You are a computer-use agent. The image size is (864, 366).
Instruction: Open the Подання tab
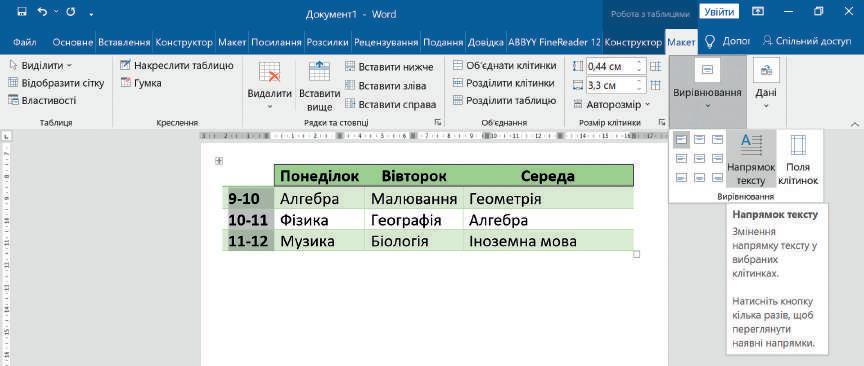(x=443, y=42)
